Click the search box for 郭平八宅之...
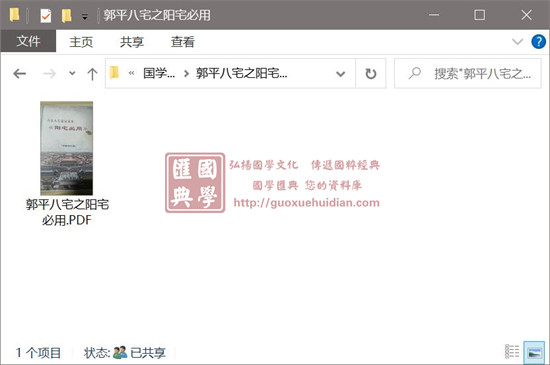The image size is (550, 365). click(x=468, y=74)
